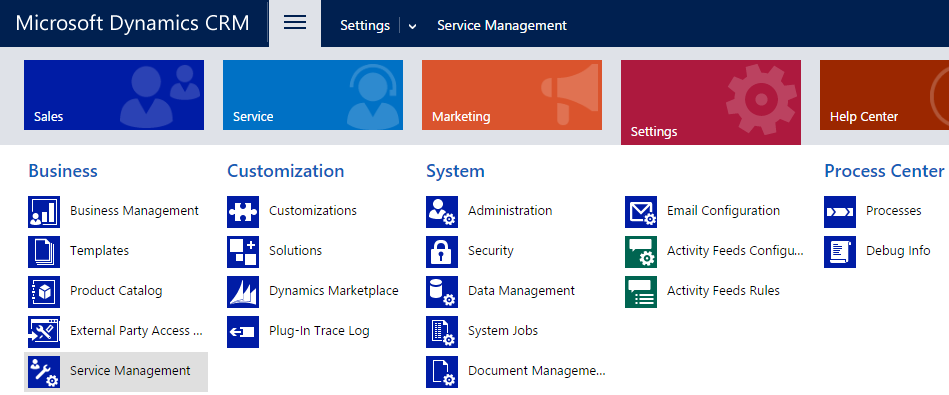Open System Jobs text link
Screen dimensions: 949x395
(503, 330)
